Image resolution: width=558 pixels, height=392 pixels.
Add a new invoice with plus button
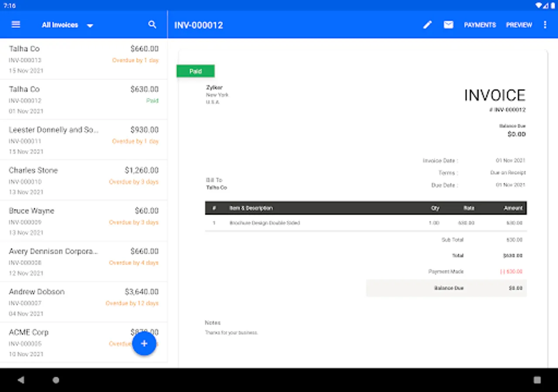point(144,344)
